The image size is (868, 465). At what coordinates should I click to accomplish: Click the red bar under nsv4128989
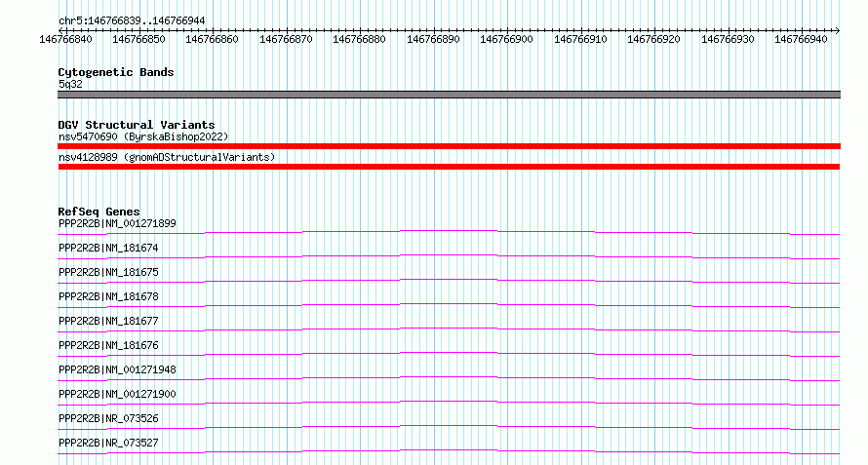tap(449, 167)
